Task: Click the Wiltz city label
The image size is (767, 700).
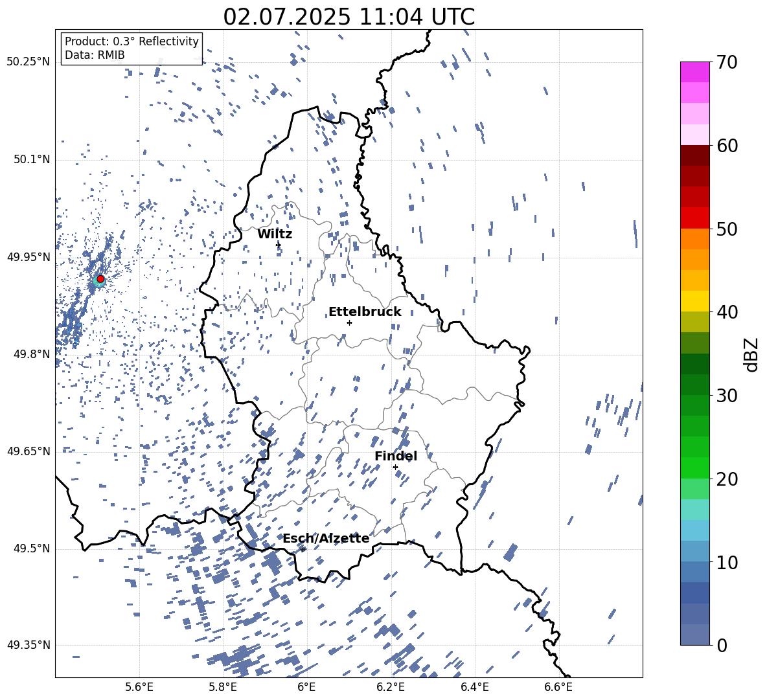Action: [x=275, y=234]
